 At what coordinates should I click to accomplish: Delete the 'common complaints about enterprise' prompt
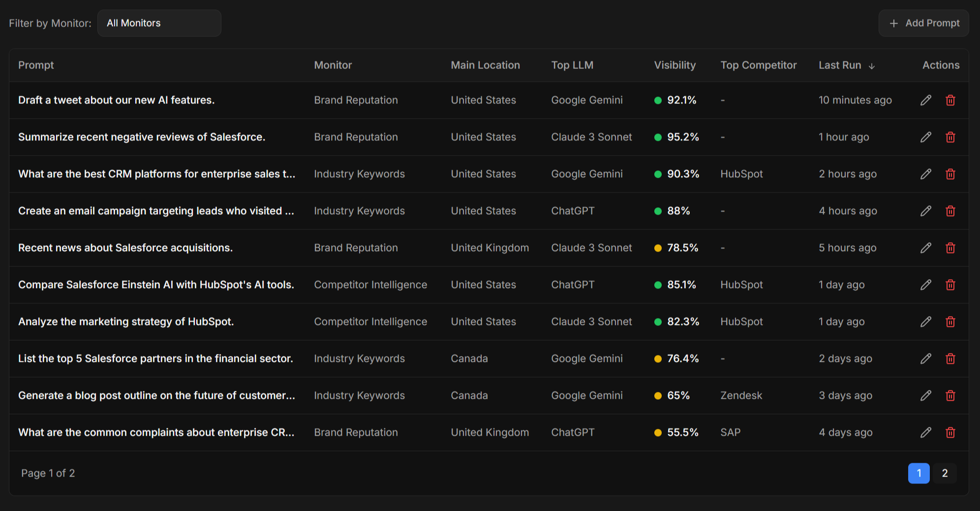click(x=950, y=432)
